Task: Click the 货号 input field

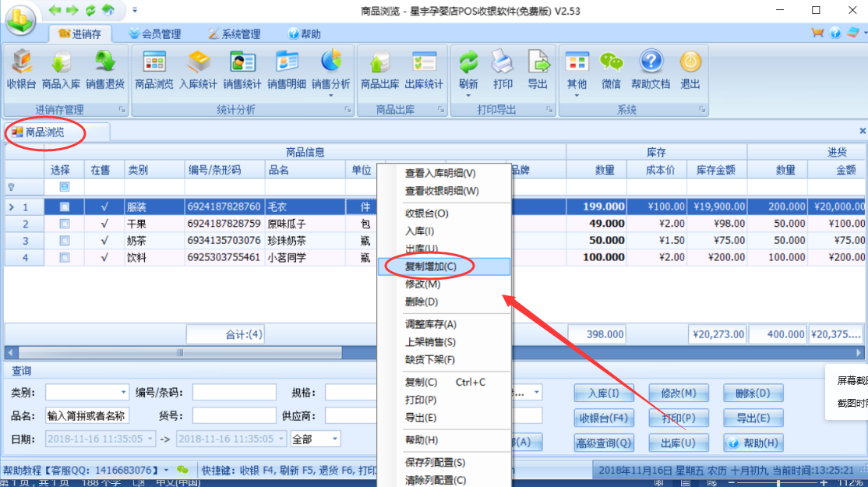Action: 235,415
